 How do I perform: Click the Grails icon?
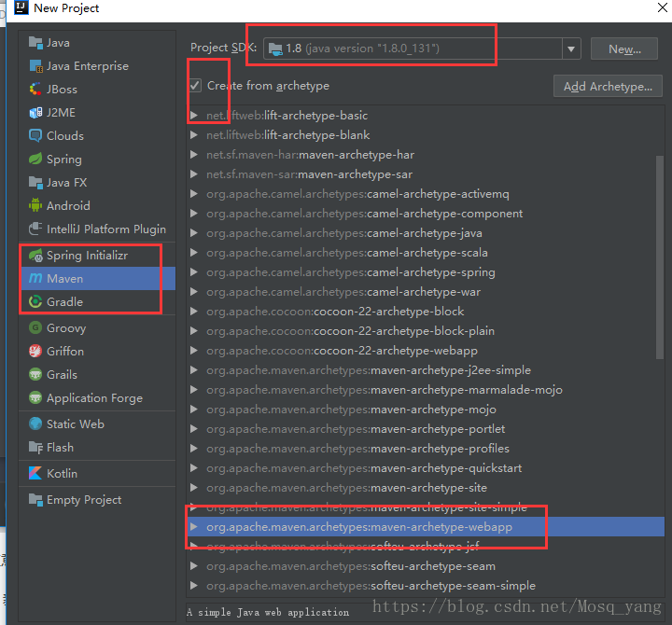[35, 374]
